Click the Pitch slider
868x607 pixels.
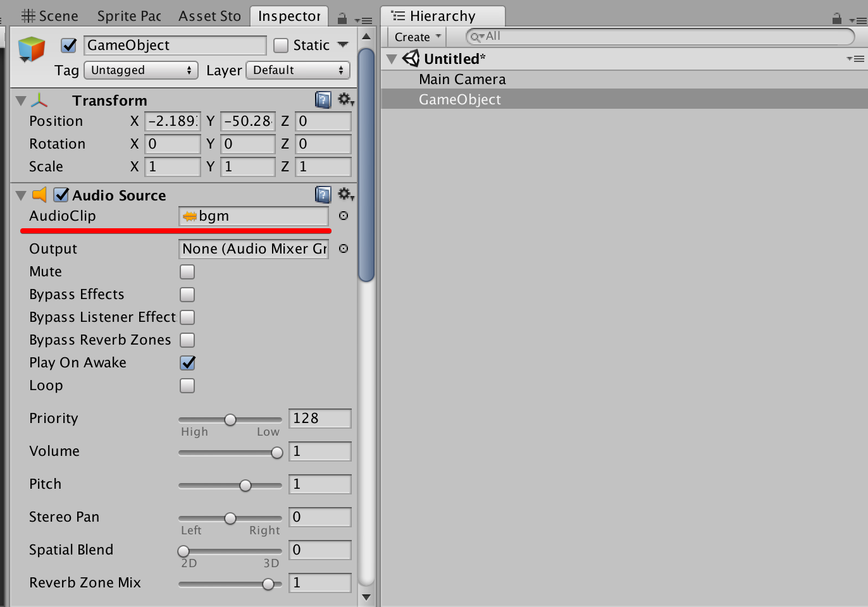[230, 485]
